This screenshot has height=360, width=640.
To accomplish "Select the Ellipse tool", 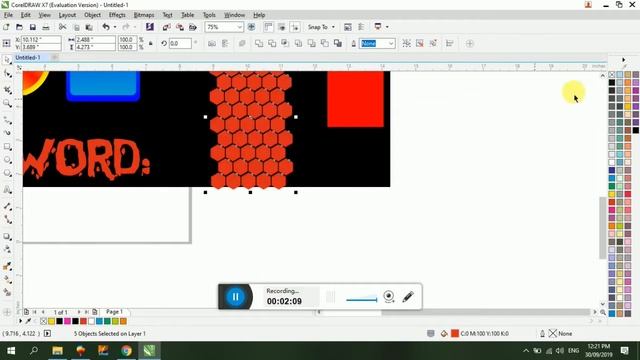I will 7,160.
